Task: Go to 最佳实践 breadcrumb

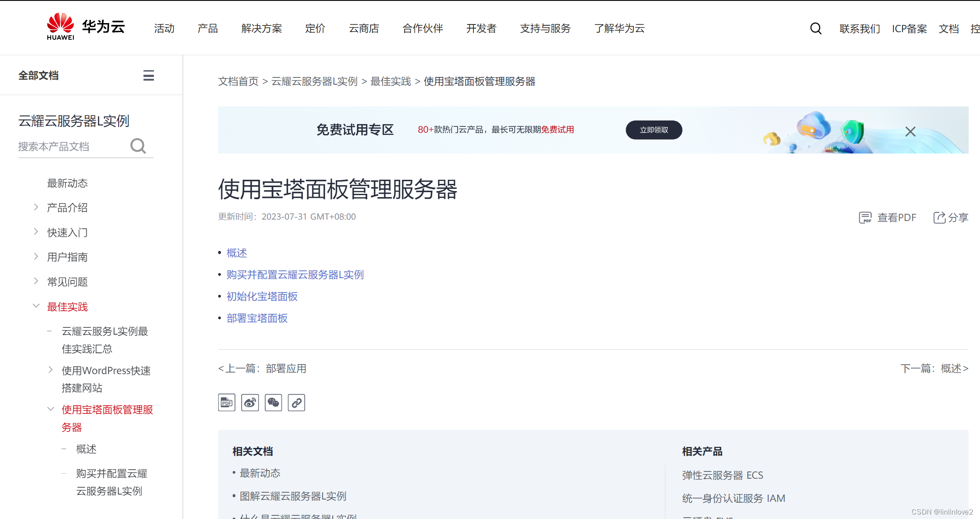Action: pyautogui.click(x=391, y=82)
